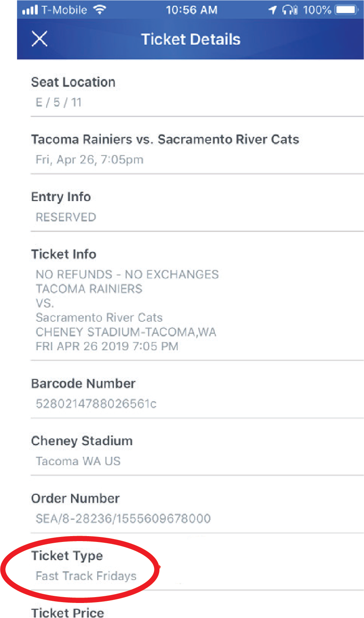Tap the 100% battery percentage indicator

pyautogui.click(x=317, y=10)
